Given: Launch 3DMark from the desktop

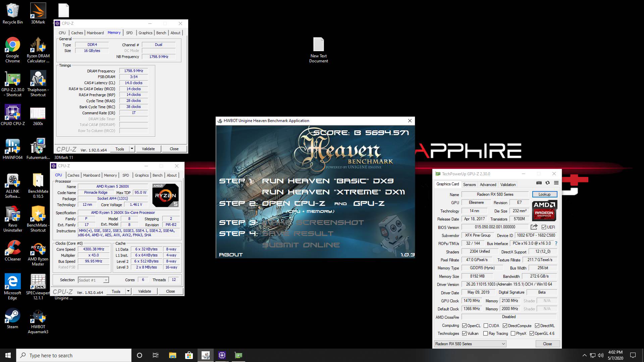Looking at the screenshot, I should (38, 13).
